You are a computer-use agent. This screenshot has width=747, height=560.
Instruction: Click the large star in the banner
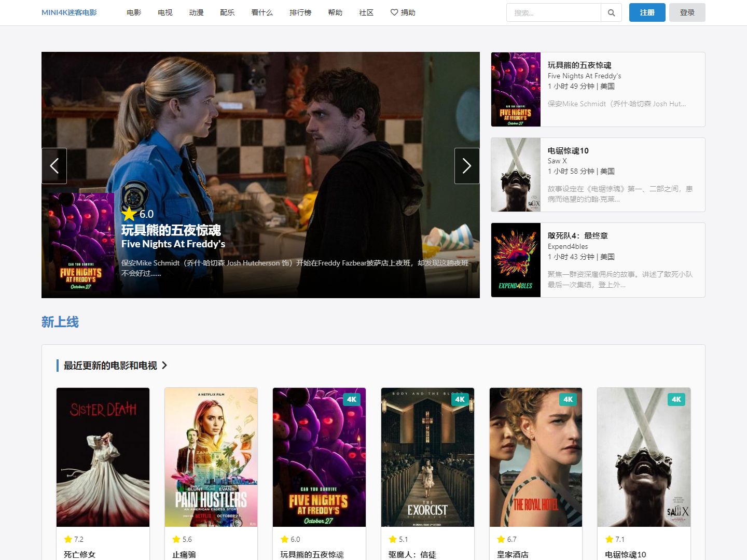[129, 214]
